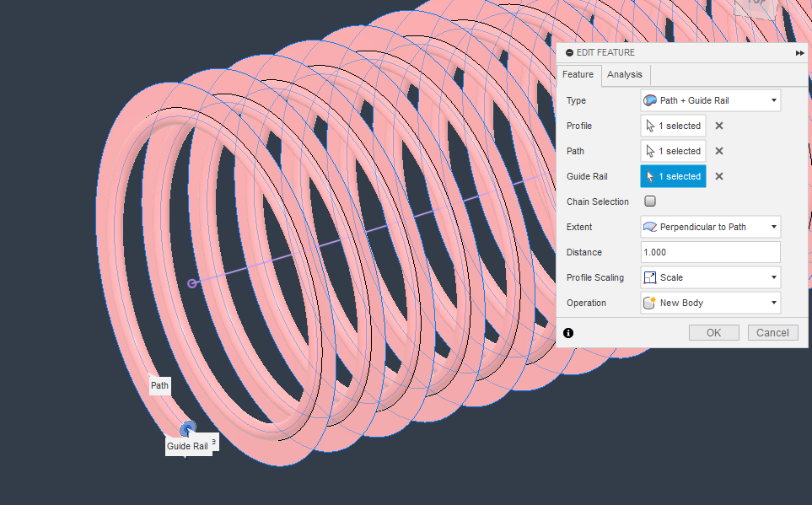The image size is (812, 505).
Task: Cancel the Edit Feature dialog
Action: pos(772,332)
